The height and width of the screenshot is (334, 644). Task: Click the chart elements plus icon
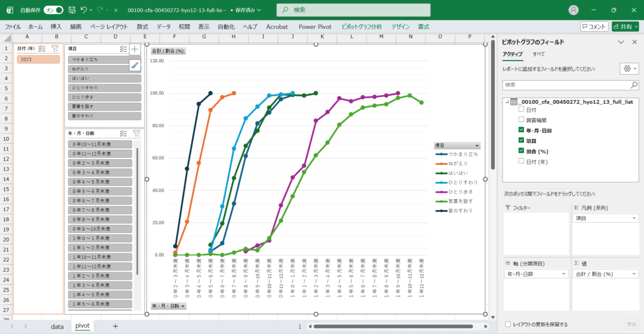[x=135, y=49]
